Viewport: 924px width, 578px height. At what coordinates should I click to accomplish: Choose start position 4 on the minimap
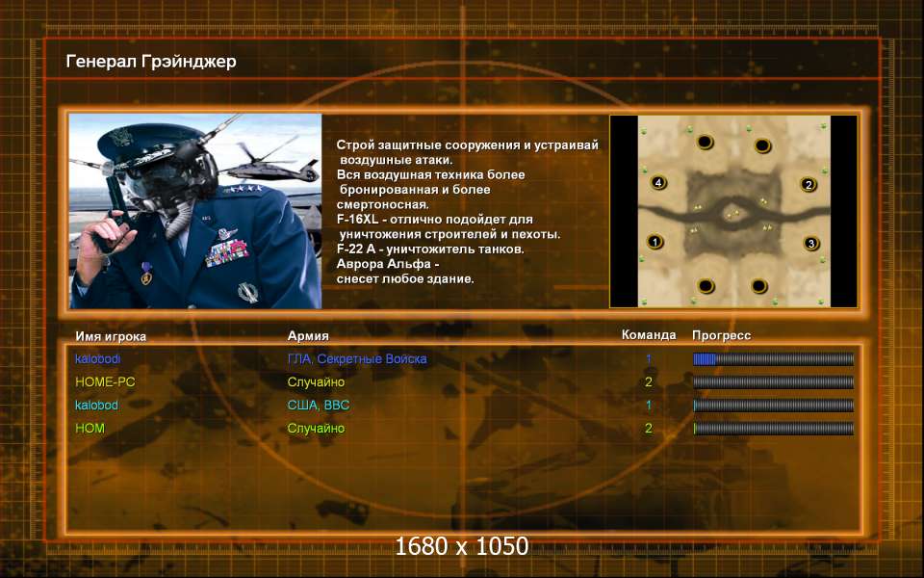click(658, 182)
